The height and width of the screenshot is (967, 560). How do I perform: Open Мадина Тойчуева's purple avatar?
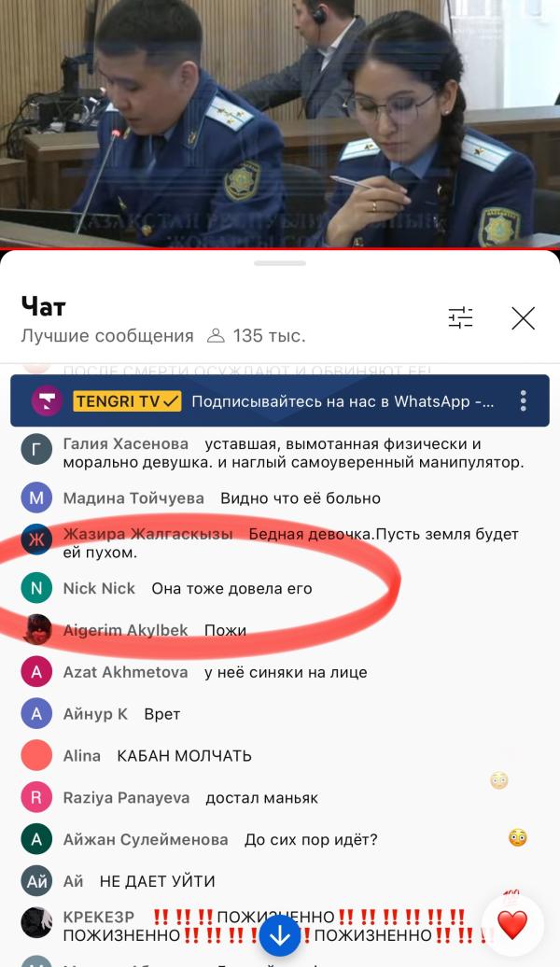pyautogui.click(x=36, y=498)
